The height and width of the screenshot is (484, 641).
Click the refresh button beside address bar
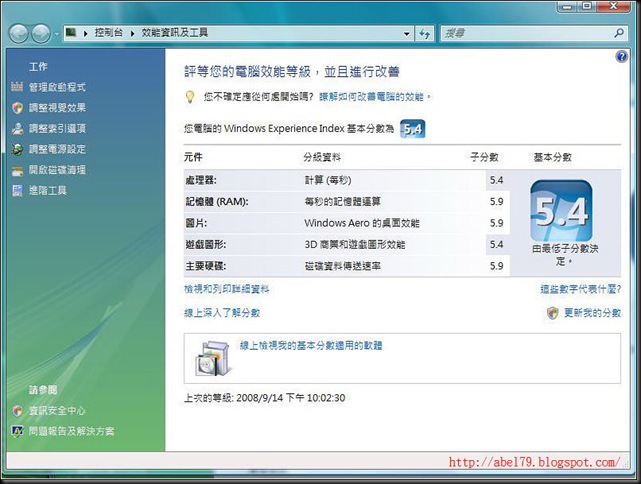tap(425, 34)
